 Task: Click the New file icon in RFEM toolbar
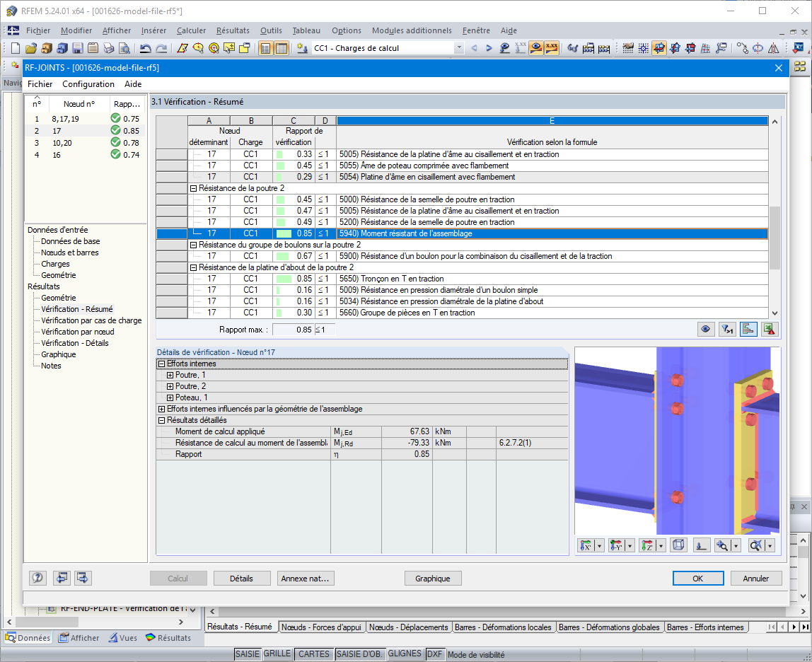(x=16, y=48)
